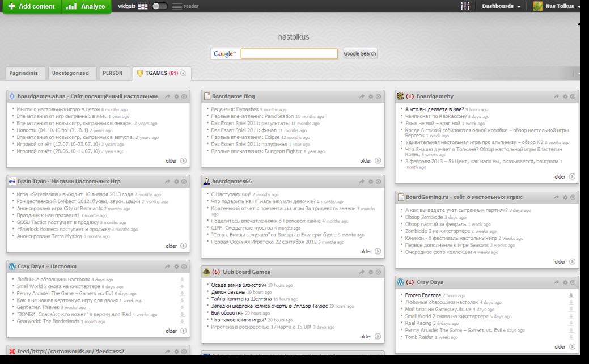Screen dimensions: 589x364
Task: Show older posts in boardgames66 widget
Action: pos(370,251)
